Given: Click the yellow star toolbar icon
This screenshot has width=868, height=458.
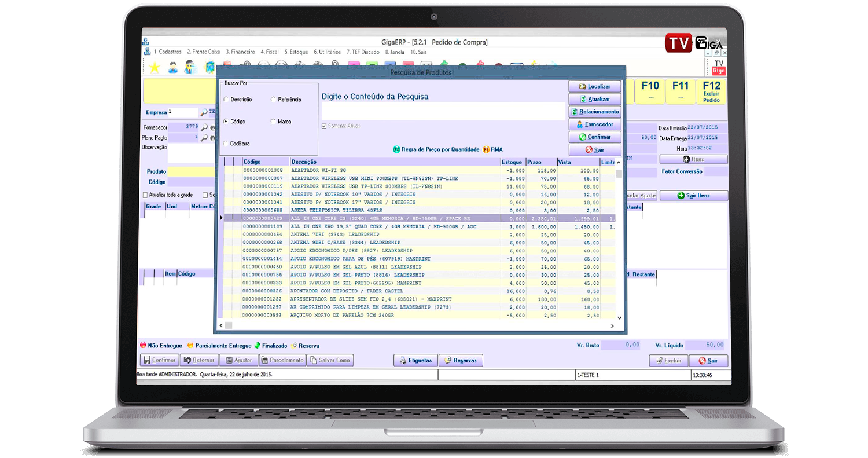Looking at the screenshot, I should 154,68.
